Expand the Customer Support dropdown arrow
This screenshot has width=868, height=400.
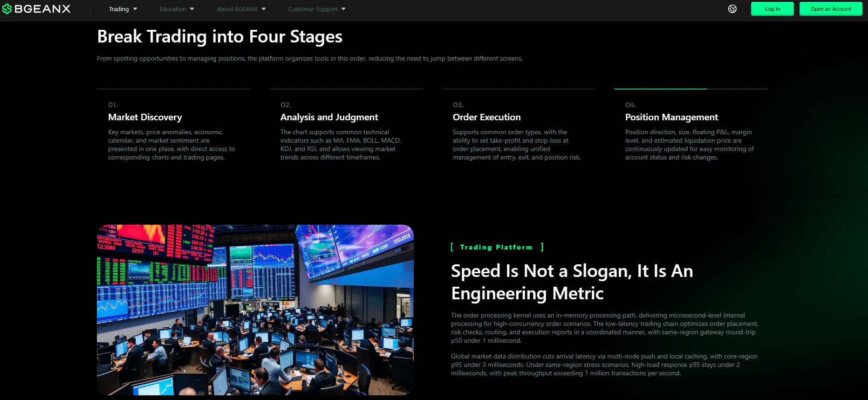[343, 9]
